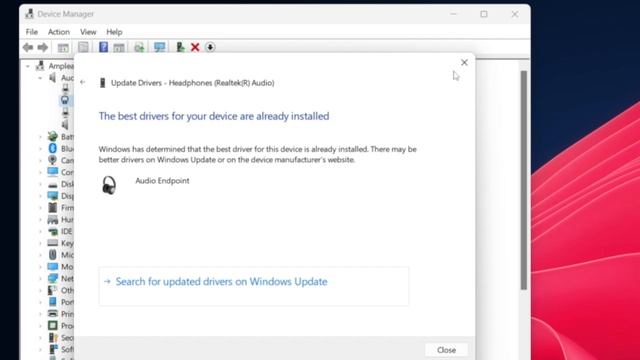Click the Cameras category icon
640x360 pixels.
coord(53,160)
